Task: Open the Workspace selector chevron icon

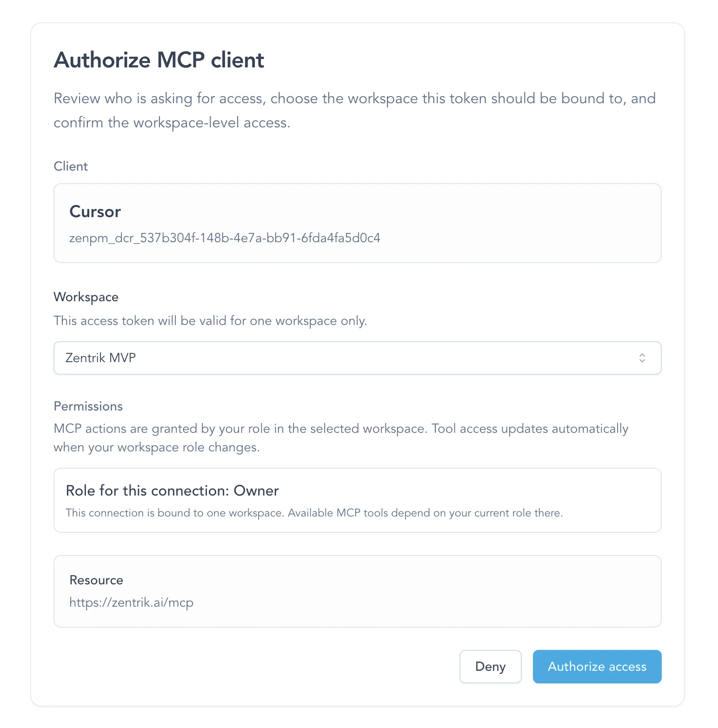Action: 642,357
